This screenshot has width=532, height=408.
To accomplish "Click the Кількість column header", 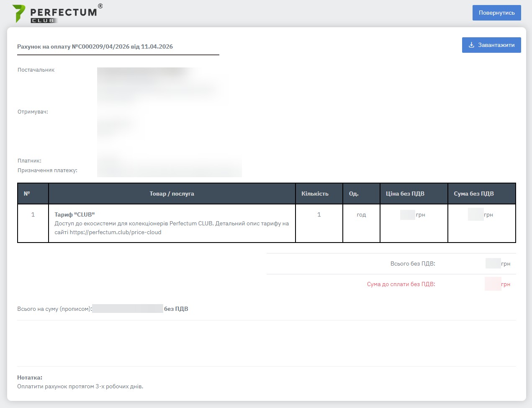I will point(315,194).
